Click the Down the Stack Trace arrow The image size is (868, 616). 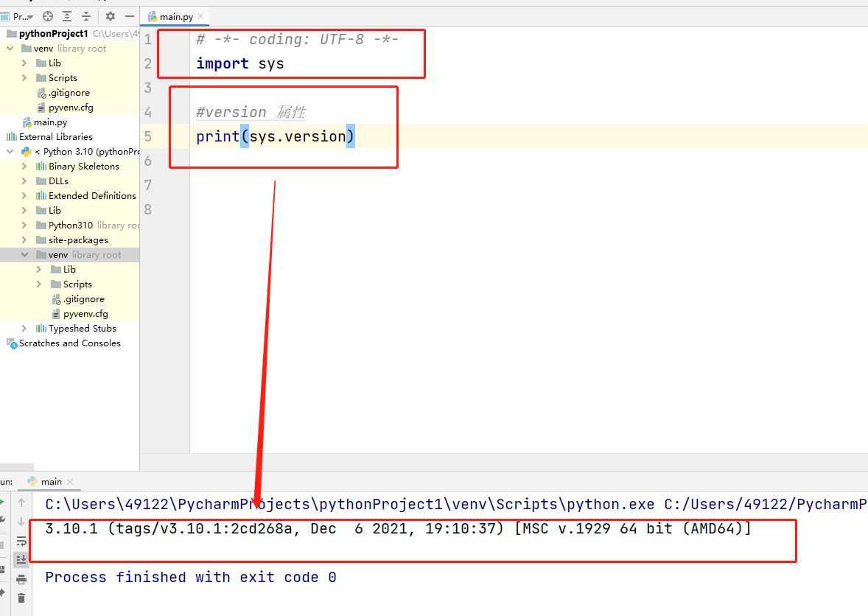coord(21,522)
